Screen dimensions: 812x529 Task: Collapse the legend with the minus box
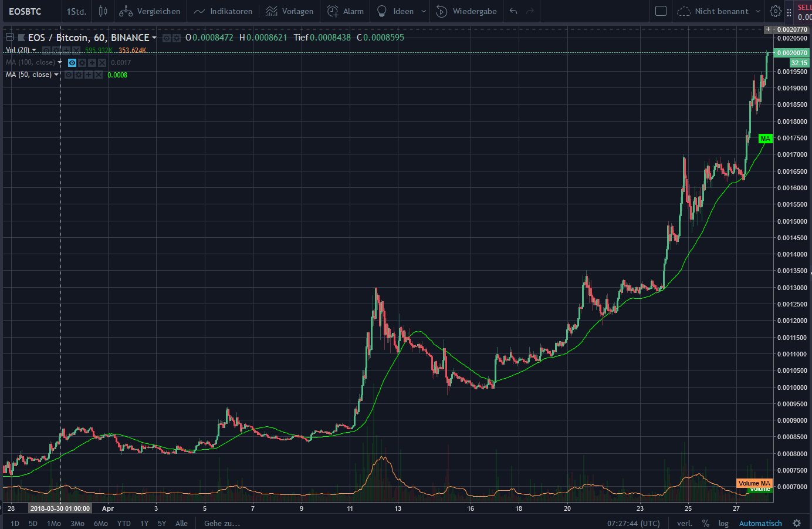[9, 37]
